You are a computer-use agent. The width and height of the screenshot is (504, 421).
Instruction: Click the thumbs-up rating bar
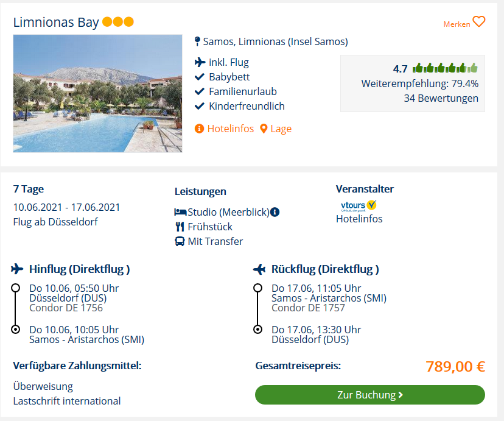click(x=445, y=68)
